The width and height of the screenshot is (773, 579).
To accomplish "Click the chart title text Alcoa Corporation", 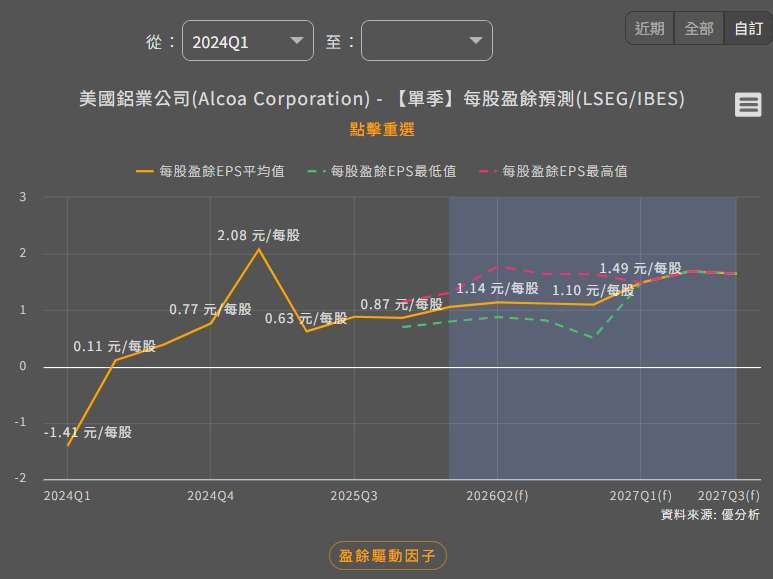I will click(279, 99).
